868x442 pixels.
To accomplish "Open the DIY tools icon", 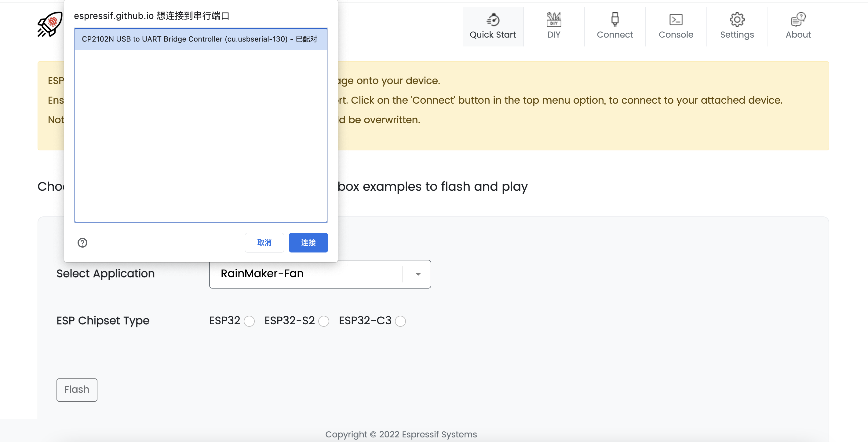I will click(554, 20).
